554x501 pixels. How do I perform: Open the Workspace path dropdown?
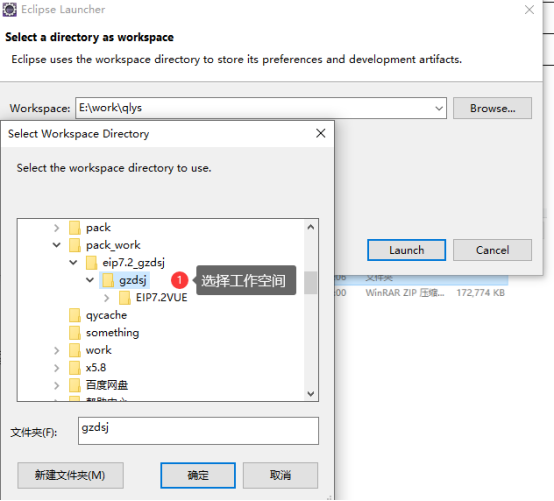click(x=439, y=108)
